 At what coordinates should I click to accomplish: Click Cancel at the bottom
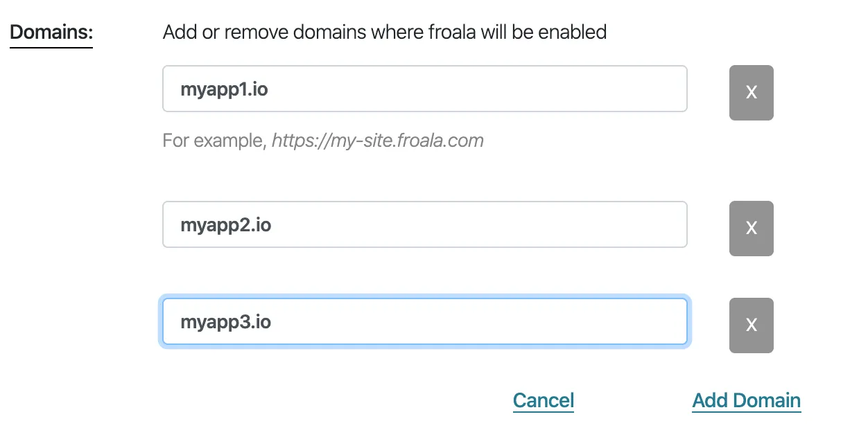coord(543,400)
